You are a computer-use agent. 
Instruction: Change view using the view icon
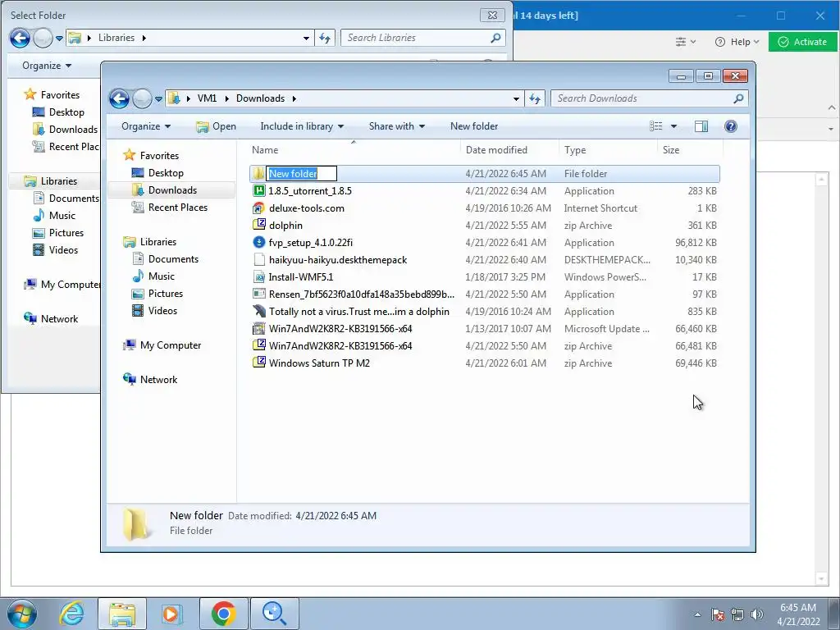[x=656, y=126]
